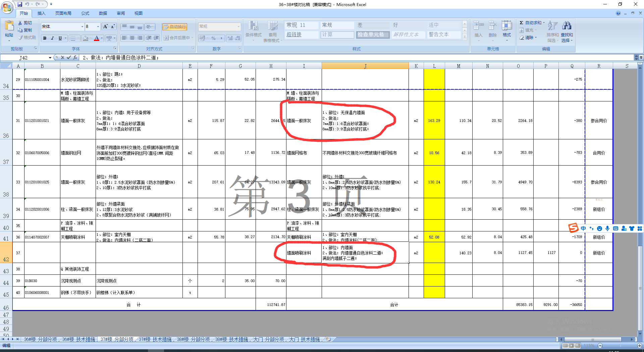This screenshot has width=644, height=352.
Task: Align cell text to bottom
Action: 140,27
